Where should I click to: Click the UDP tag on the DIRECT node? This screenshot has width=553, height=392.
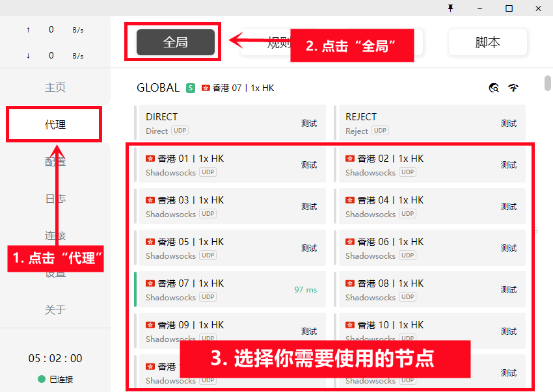click(x=180, y=131)
